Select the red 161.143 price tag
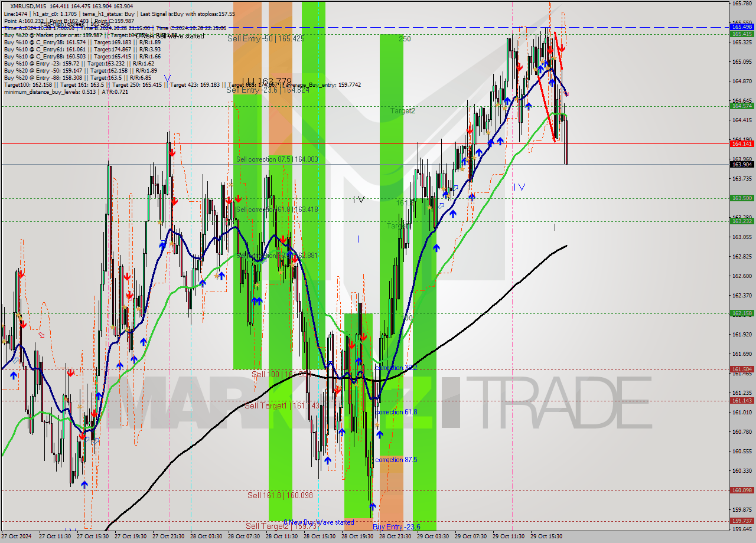Screen dimensions: 756x543 coord(742,401)
